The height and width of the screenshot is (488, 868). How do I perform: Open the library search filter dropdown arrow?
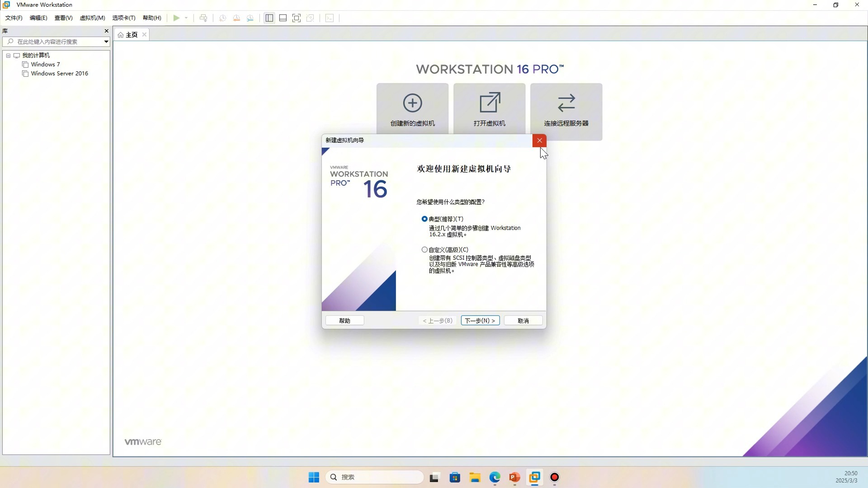pos(106,42)
